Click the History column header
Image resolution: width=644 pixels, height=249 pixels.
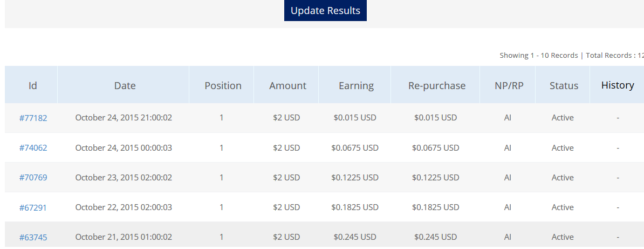618,85
